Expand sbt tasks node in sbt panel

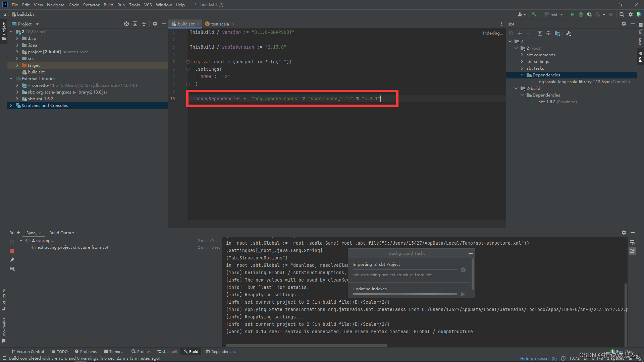click(x=522, y=68)
